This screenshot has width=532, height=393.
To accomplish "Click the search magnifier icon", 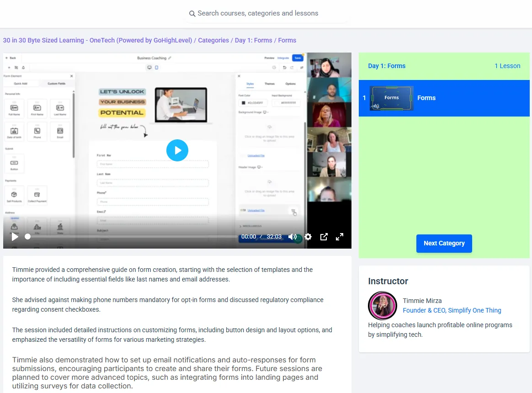I will pos(192,14).
